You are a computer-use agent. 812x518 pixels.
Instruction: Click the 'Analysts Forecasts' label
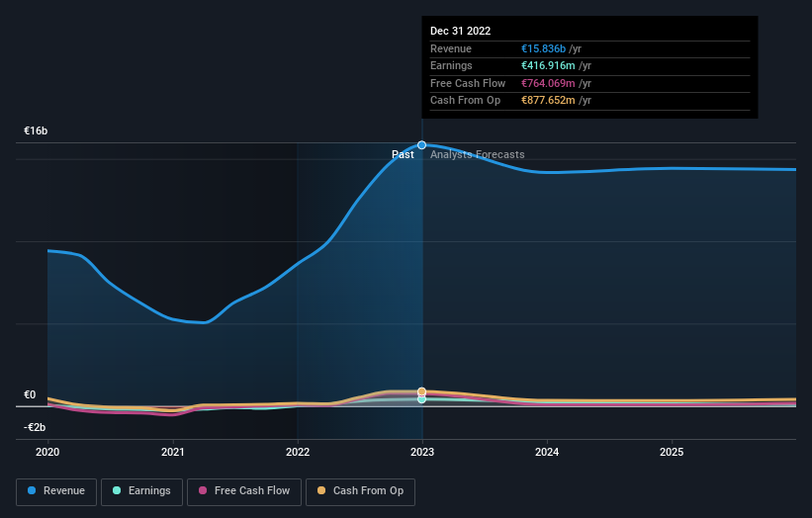click(x=478, y=154)
